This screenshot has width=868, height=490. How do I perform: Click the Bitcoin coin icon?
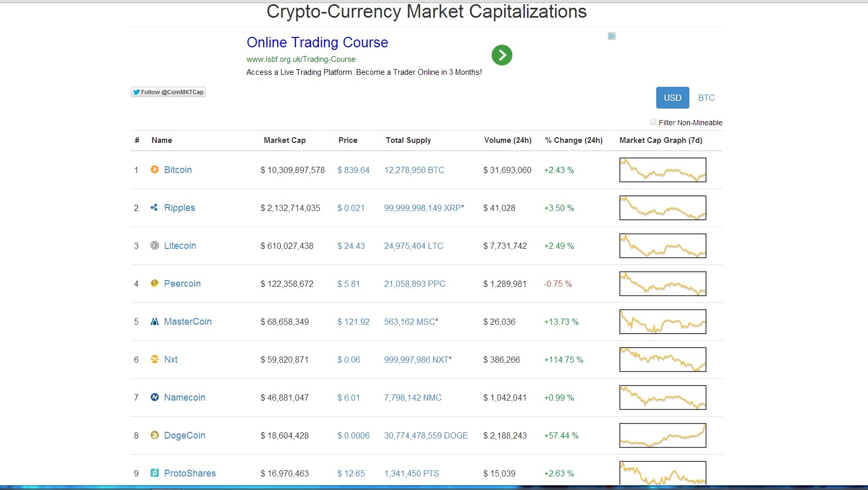(x=154, y=169)
